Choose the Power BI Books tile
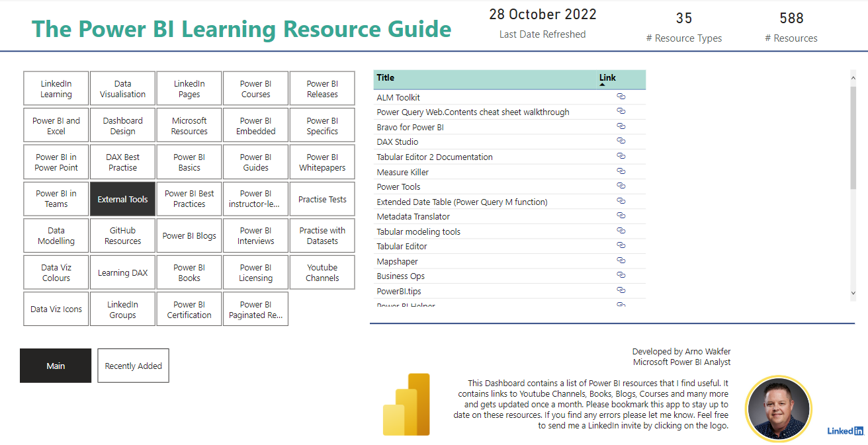This screenshot has width=868, height=445. coord(189,273)
